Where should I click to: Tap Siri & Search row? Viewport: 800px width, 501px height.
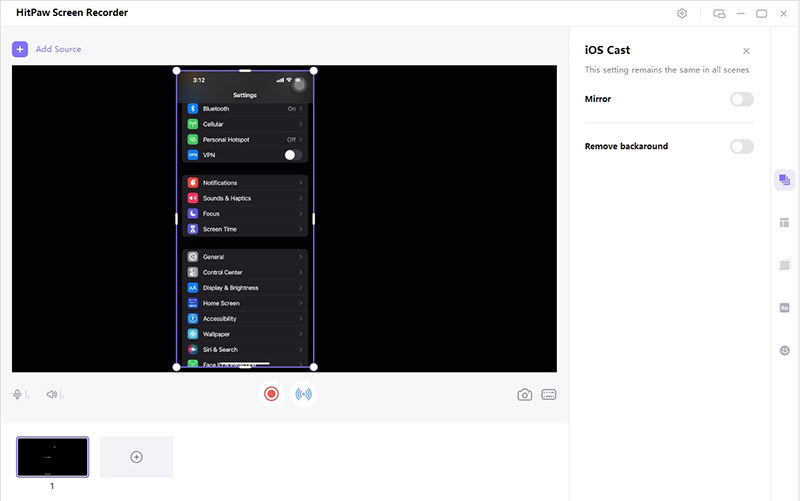pyautogui.click(x=245, y=349)
